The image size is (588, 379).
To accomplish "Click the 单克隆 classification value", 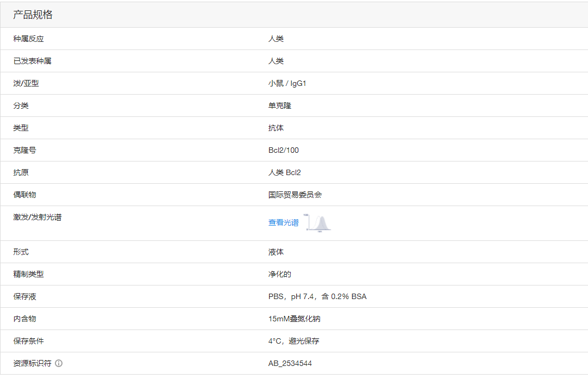I will 278,105.
